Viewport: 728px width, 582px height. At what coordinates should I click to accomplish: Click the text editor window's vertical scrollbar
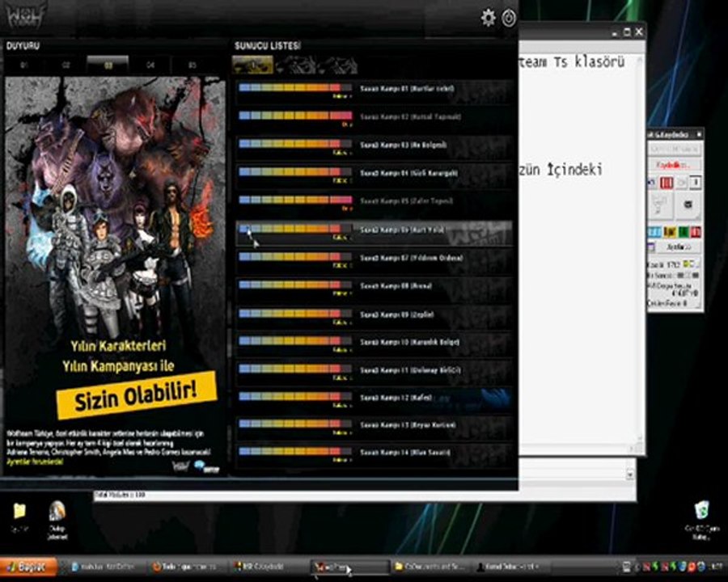(x=641, y=251)
